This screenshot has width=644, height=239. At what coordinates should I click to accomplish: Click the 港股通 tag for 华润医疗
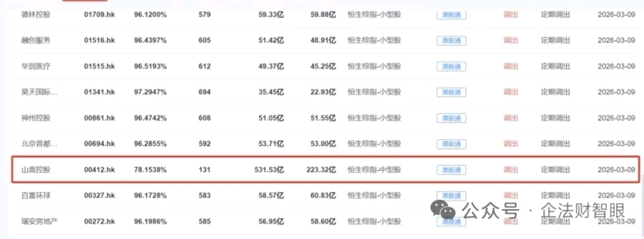pyautogui.click(x=451, y=66)
